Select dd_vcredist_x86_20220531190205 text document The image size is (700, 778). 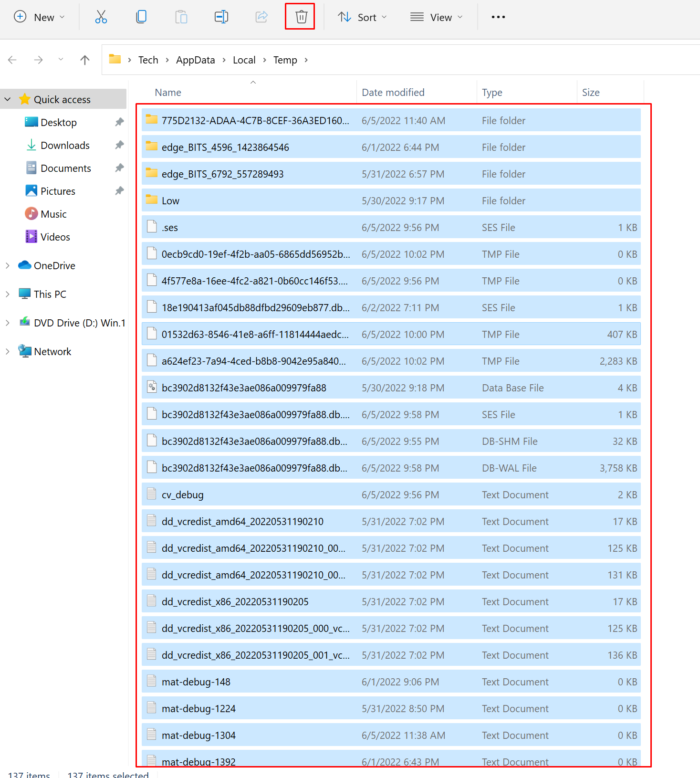[391, 601]
